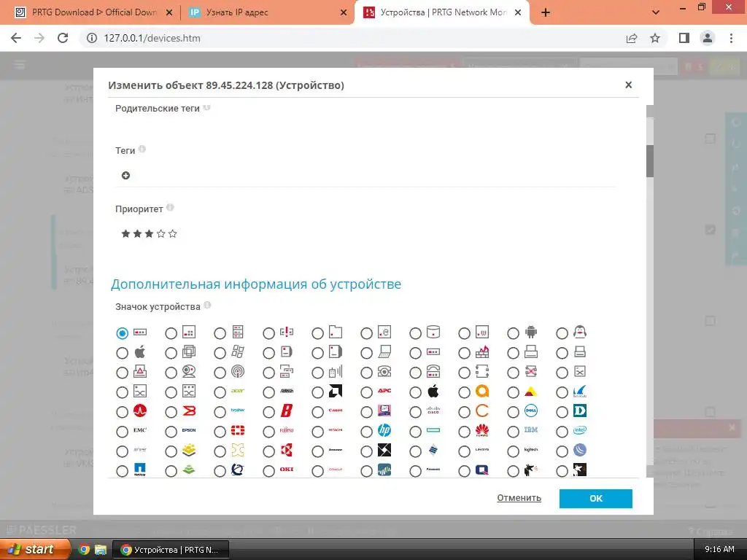Image resolution: width=747 pixels, height=560 pixels.
Task: Select radio button beside the Acer logo
Action: tap(220, 392)
